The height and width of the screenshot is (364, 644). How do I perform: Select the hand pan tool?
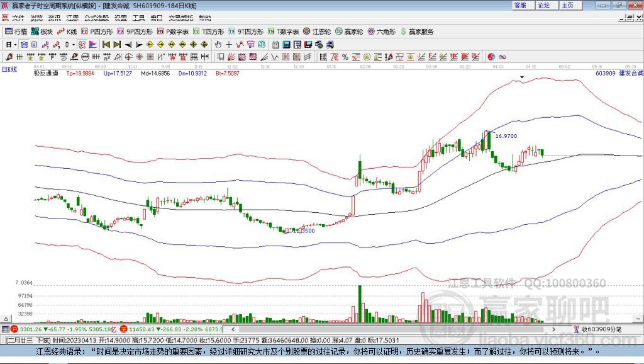click(218, 45)
